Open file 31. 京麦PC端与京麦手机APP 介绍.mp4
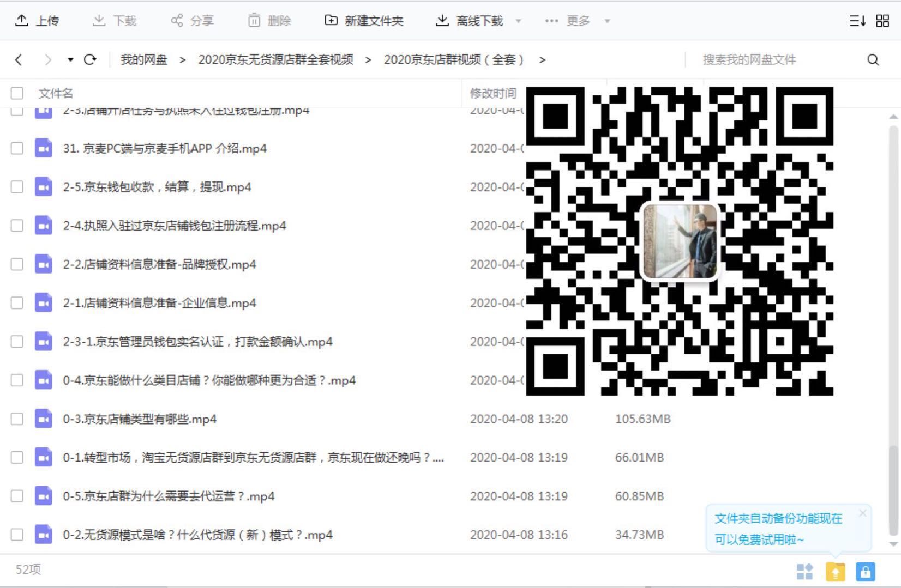Screen dimensions: 901x588 click(x=165, y=148)
